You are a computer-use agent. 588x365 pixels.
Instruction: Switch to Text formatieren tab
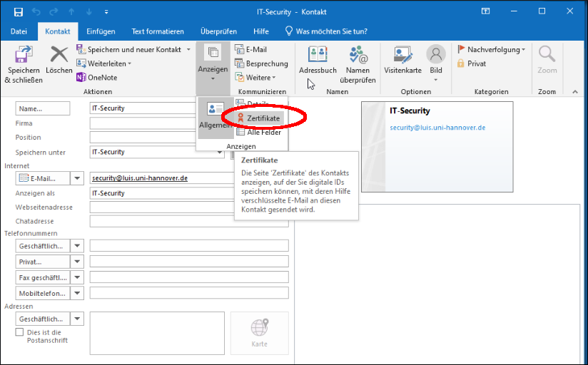tap(158, 31)
